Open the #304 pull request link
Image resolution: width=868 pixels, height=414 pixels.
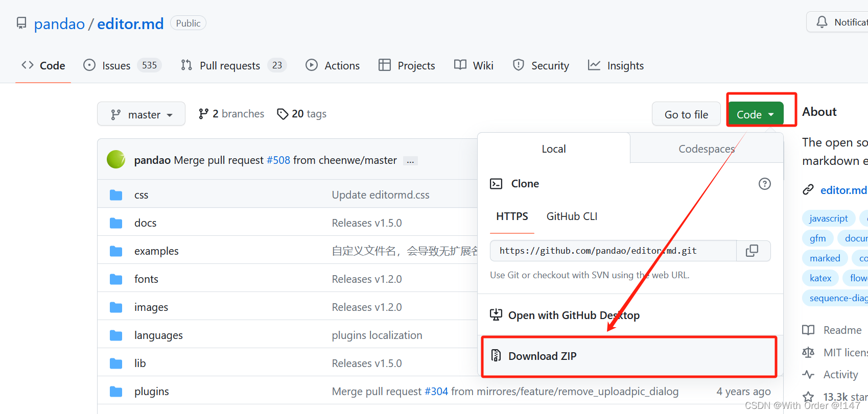(436, 392)
